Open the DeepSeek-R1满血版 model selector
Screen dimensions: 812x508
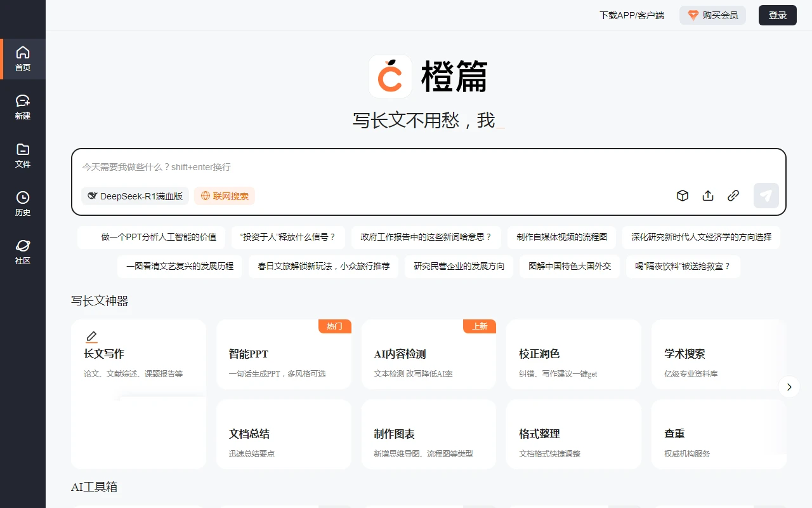pyautogui.click(x=135, y=196)
